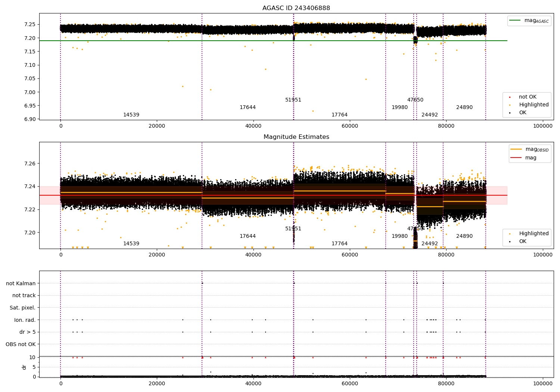Click OBSID label 19980 in the top plot
Viewport: 560px width, 392px height.
(x=399, y=108)
